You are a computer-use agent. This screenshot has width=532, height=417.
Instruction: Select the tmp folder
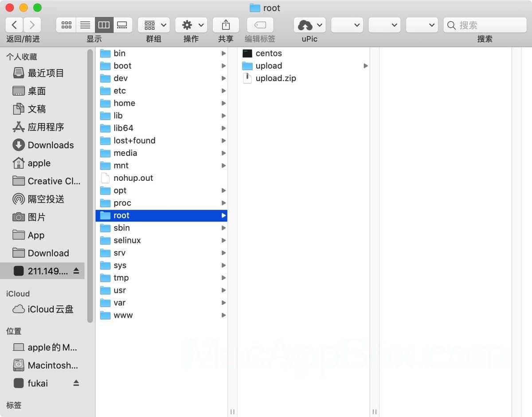pyautogui.click(x=161, y=278)
